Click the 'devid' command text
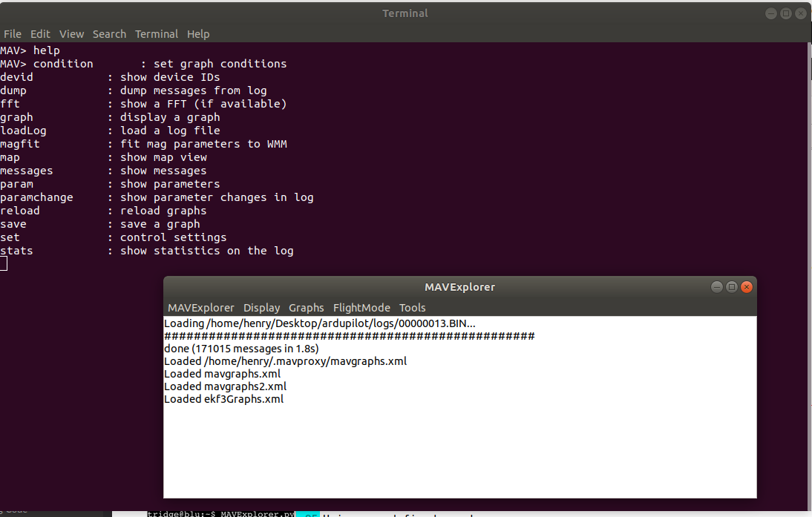Image resolution: width=812 pixels, height=517 pixels. 16,77
